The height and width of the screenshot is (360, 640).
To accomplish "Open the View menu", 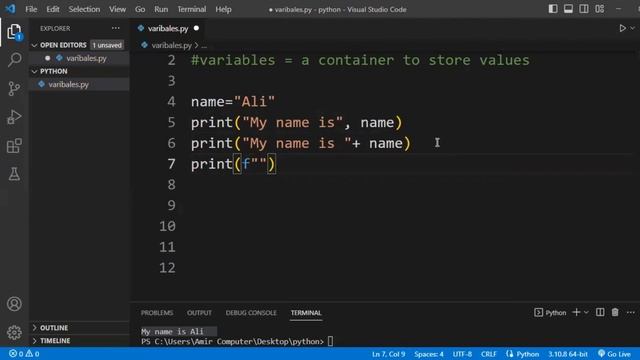I will [x=117, y=9].
